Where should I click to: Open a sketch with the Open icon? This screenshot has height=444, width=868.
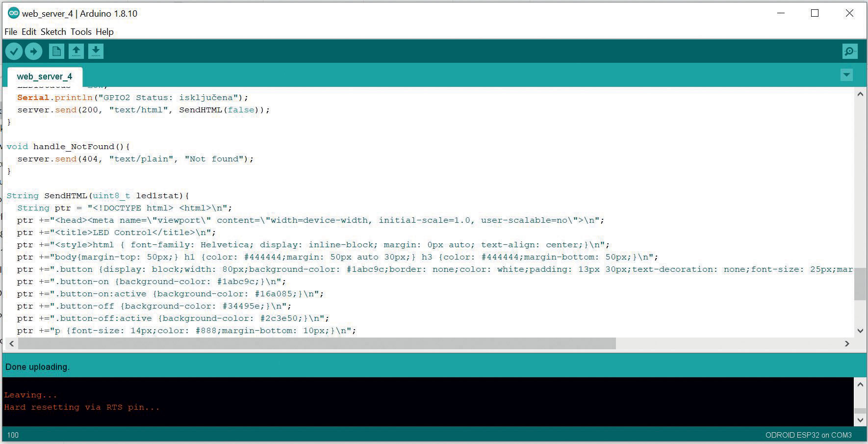[76, 51]
